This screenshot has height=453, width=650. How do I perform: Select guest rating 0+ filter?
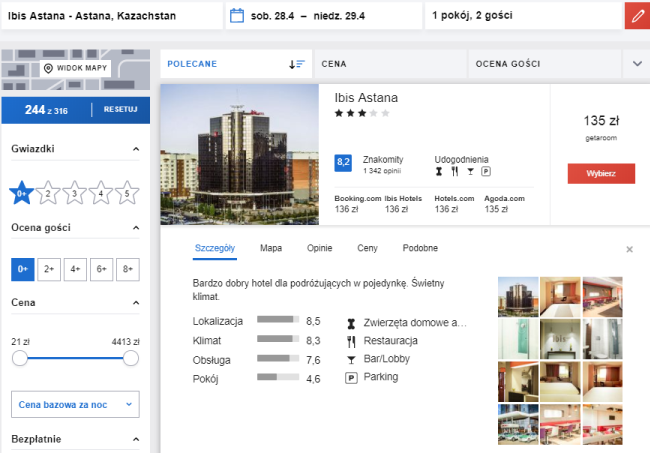[x=23, y=269]
